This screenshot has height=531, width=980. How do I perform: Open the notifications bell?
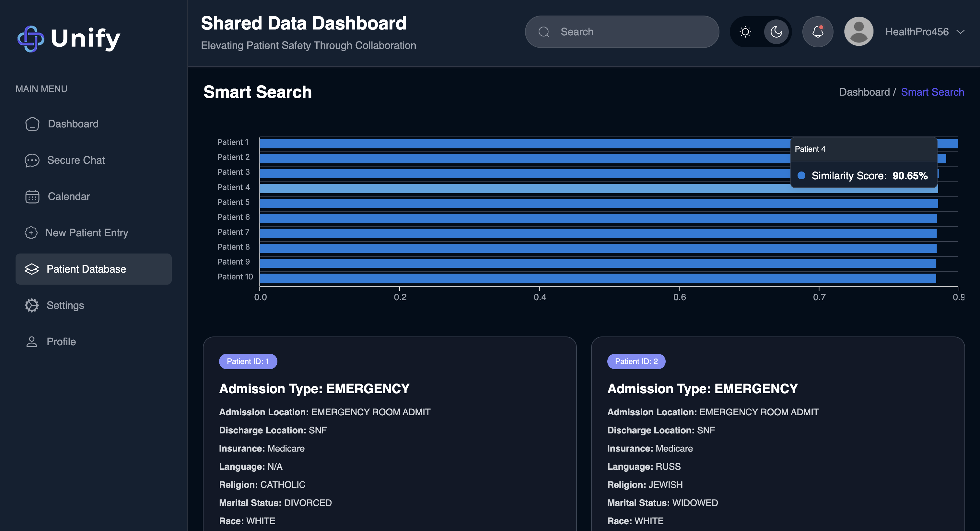point(818,31)
